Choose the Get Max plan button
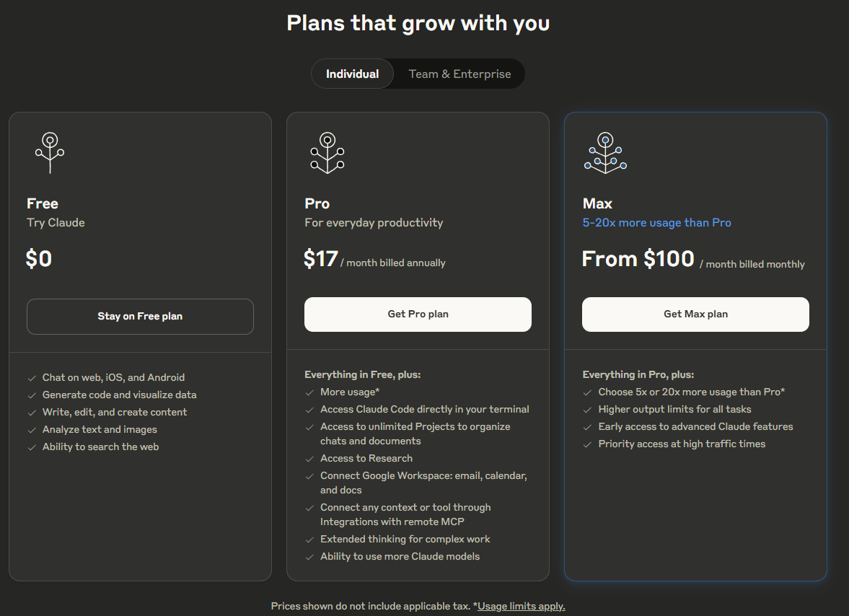The width and height of the screenshot is (849, 616). [x=695, y=314]
